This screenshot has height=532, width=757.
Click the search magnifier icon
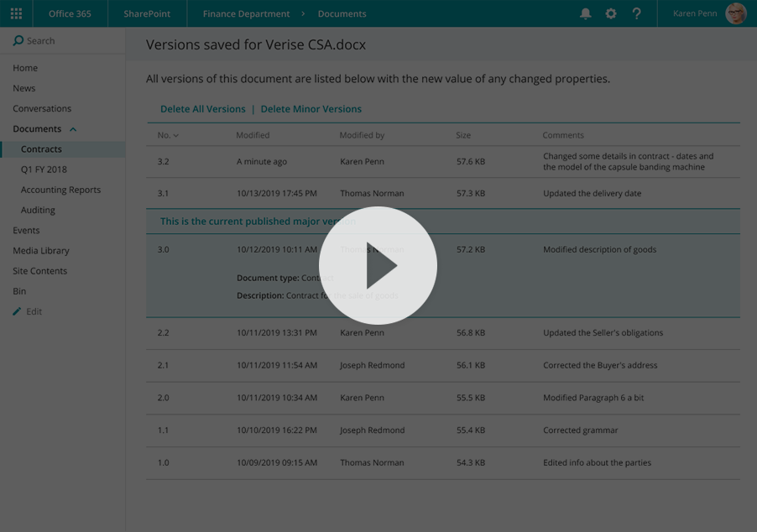18,40
